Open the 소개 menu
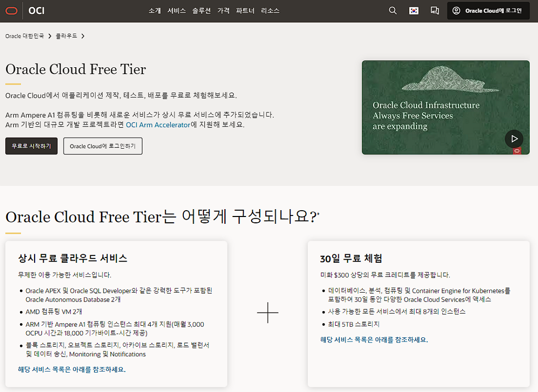 (154, 11)
